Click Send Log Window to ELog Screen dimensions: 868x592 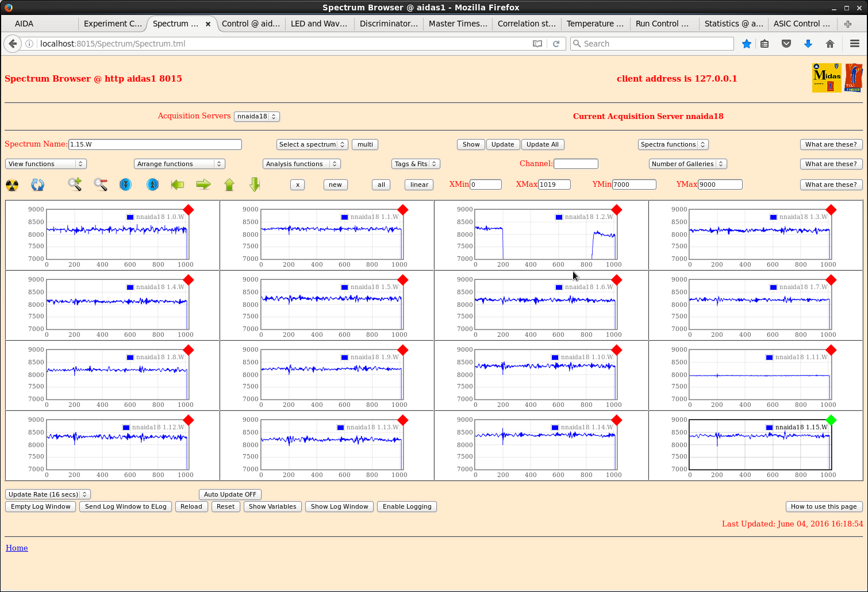coord(126,506)
